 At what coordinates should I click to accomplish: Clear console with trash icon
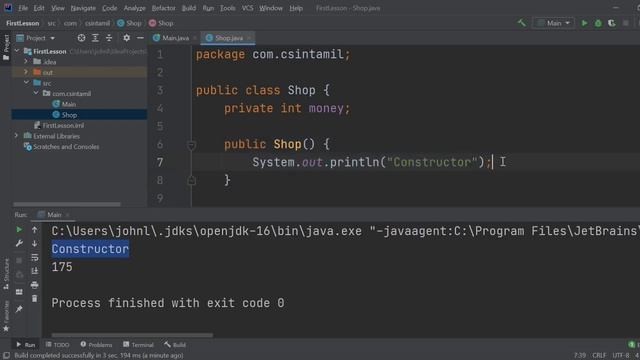pyautogui.click(x=35, y=299)
